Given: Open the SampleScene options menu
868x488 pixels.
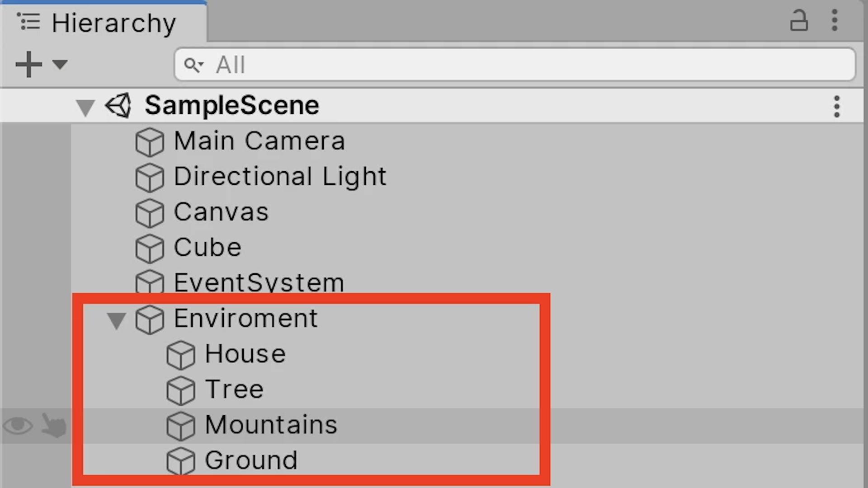Looking at the screenshot, I should 837,107.
